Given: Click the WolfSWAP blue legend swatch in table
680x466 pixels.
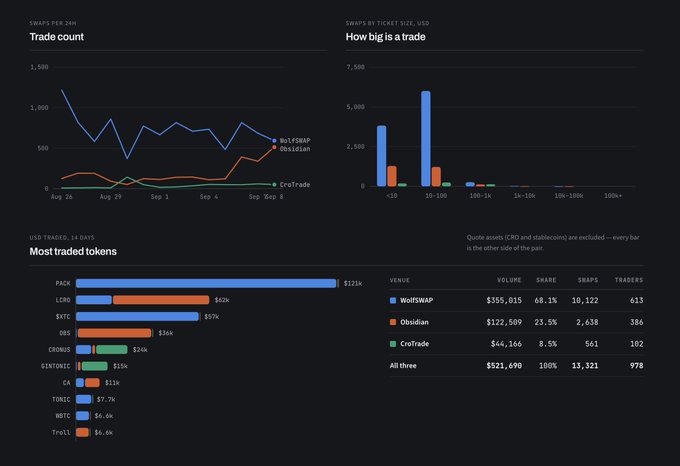Looking at the screenshot, I should point(393,300).
